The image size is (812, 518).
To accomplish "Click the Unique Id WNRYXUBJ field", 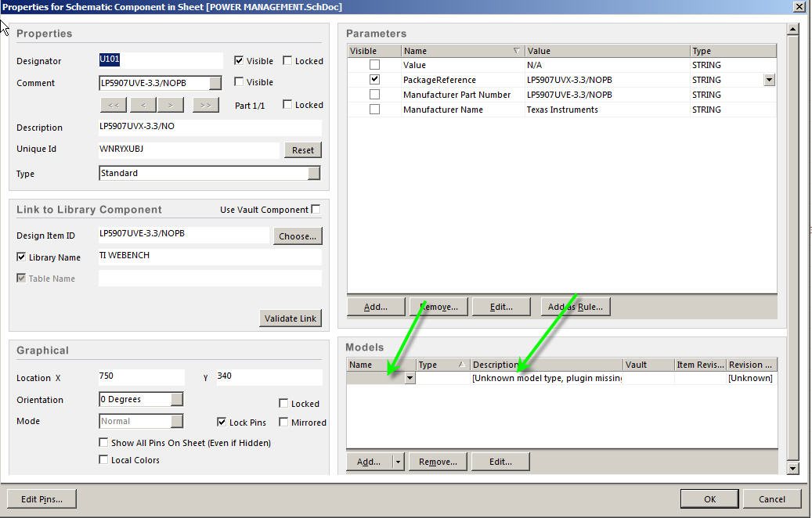I will coord(189,149).
